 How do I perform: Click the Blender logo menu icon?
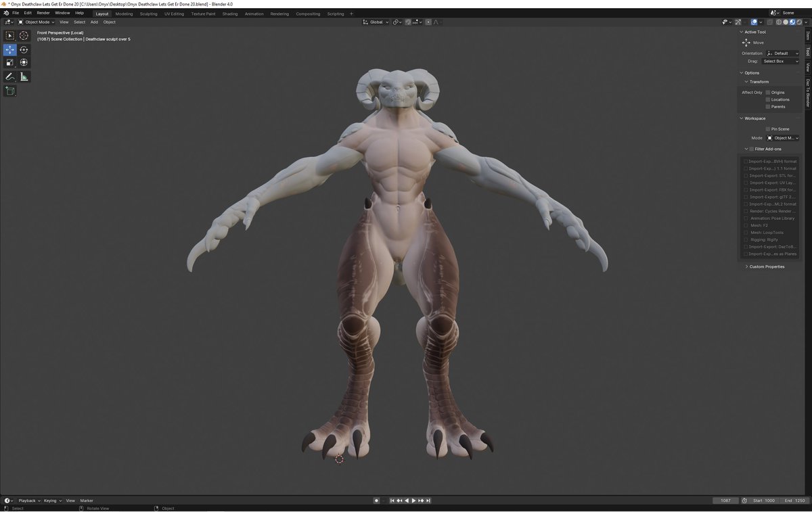pyautogui.click(x=6, y=13)
